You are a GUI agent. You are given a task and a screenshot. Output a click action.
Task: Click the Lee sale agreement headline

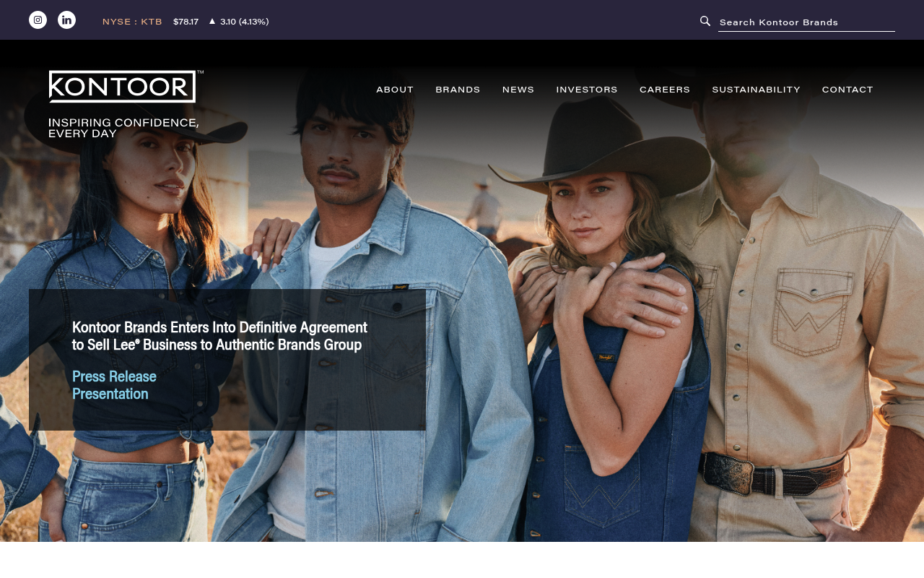tap(219, 336)
